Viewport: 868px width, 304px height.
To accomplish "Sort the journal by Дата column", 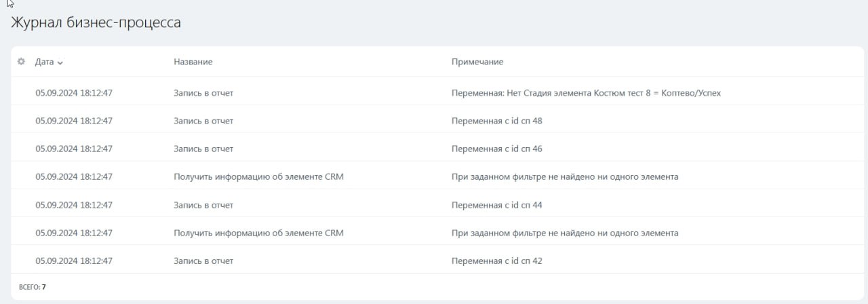I will pyautogui.click(x=44, y=62).
